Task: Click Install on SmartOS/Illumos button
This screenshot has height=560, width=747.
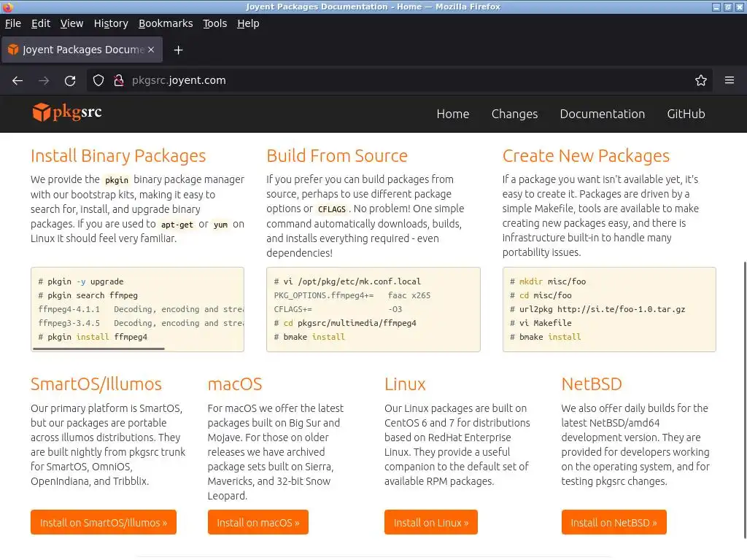Action: pyautogui.click(x=104, y=522)
